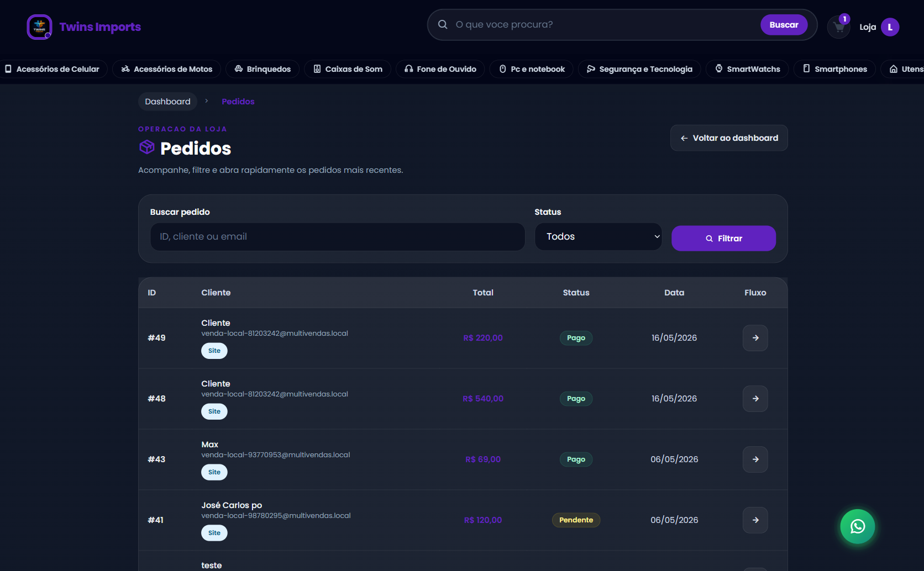
Task: Click the Pendente badge of order #41
Action: (x=576, y=520)
